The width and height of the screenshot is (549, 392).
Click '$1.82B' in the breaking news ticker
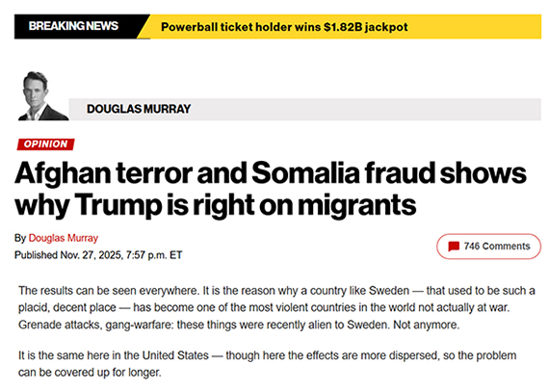click(343, 27)
